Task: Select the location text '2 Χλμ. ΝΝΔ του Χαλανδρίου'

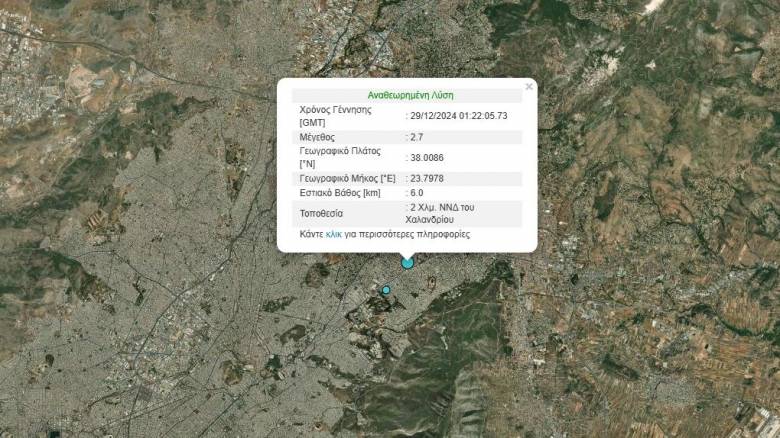Action: click(450, 213)
